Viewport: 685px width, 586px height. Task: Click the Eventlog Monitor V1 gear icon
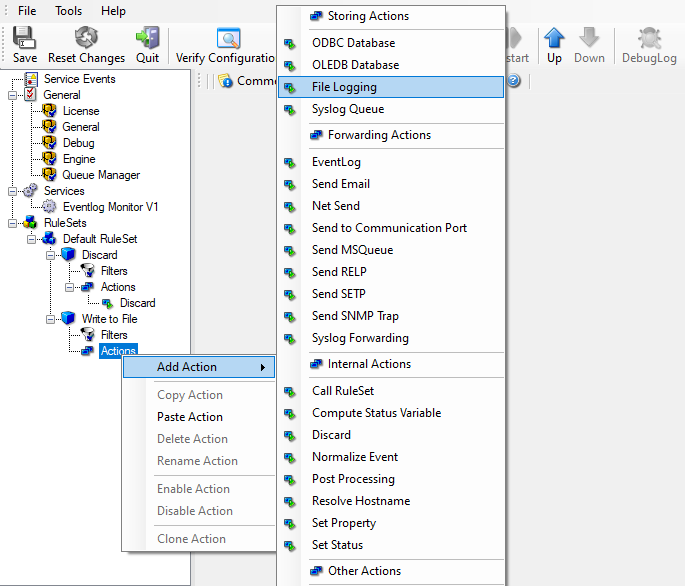pyautogui.click(x=49, y=207)
